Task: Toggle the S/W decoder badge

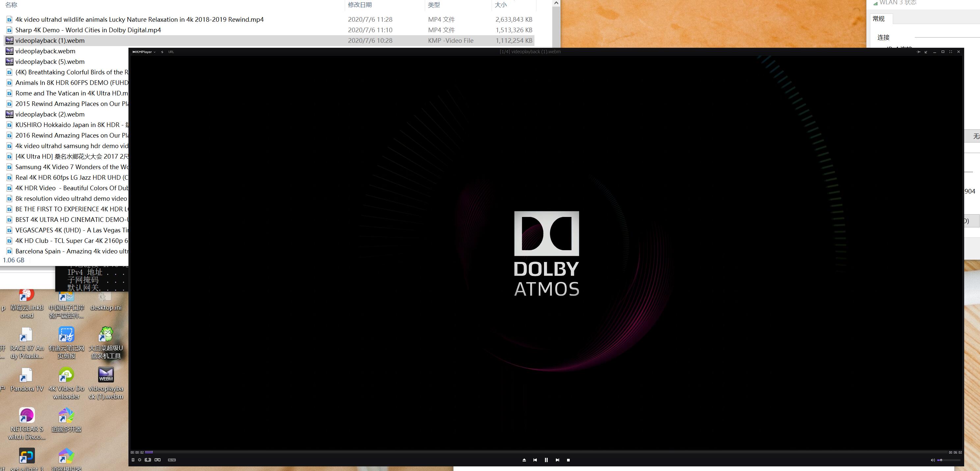Action: [172, 460]
